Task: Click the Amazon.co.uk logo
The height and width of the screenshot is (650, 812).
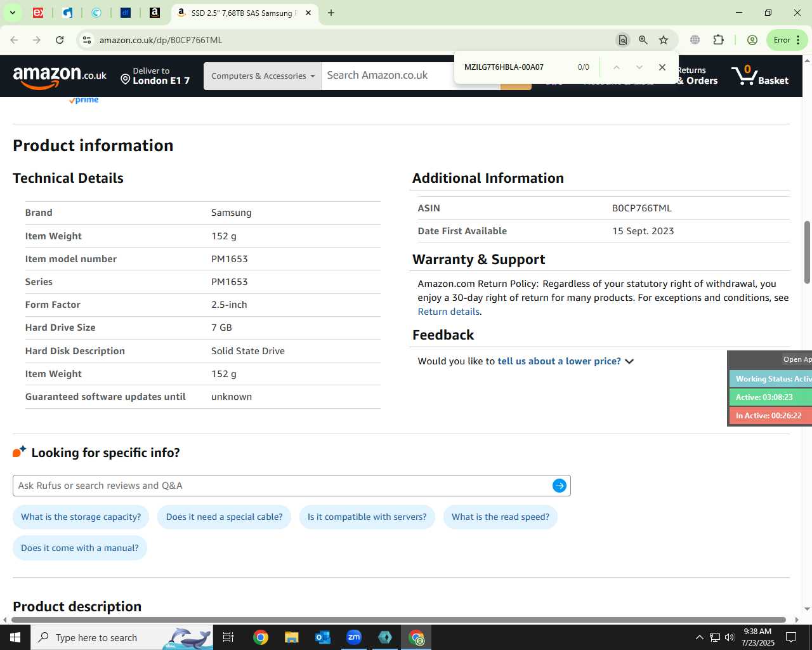Action: 60,77
